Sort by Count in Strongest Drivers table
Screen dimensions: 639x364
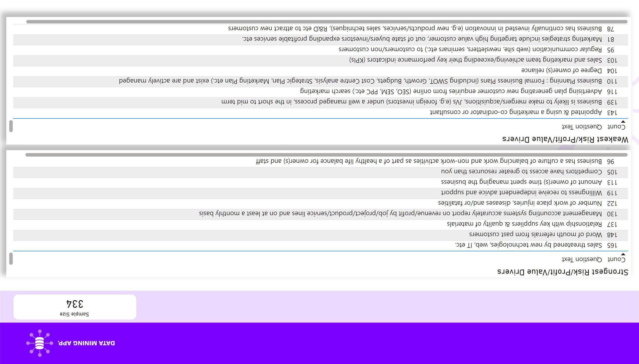pyautogui.click(x=617, y=260)
